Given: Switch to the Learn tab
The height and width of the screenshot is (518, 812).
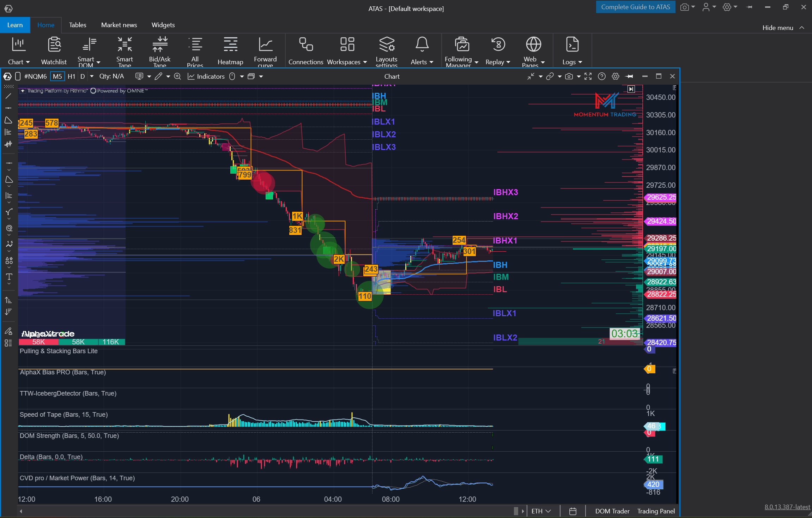Looking at the screenshot, I should coord(15,25).
